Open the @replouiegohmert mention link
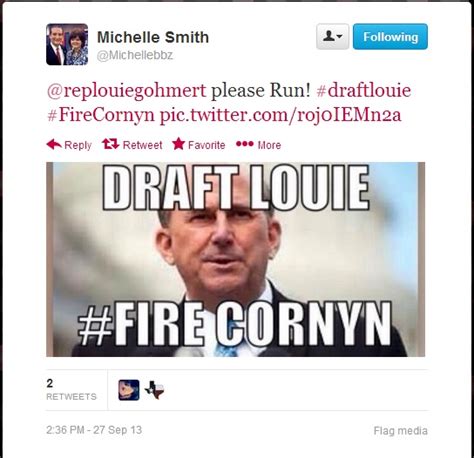This screenshot has height=458, width=474. click(127, 91)
